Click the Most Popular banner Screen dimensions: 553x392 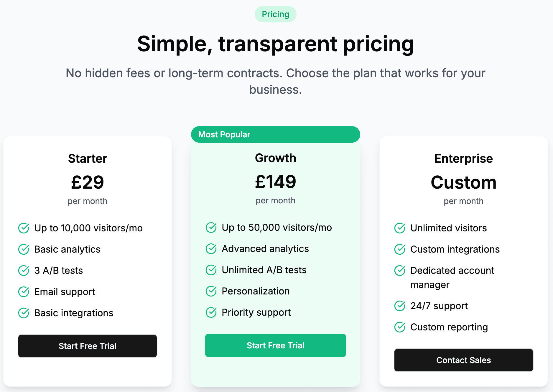(275, 134)
